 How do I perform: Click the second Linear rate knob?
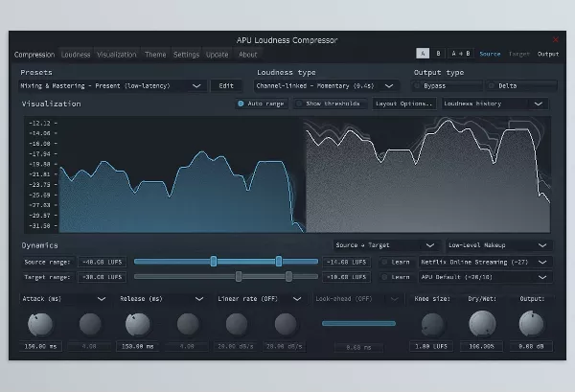point(286,325)
